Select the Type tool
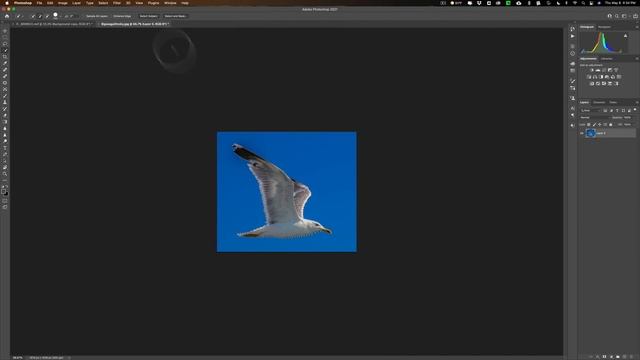The height and width of the screenshot is (360, 640). [x=5, y=148]
